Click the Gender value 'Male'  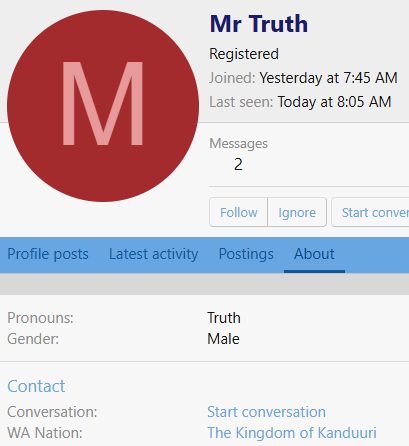[x=223, y=339]
